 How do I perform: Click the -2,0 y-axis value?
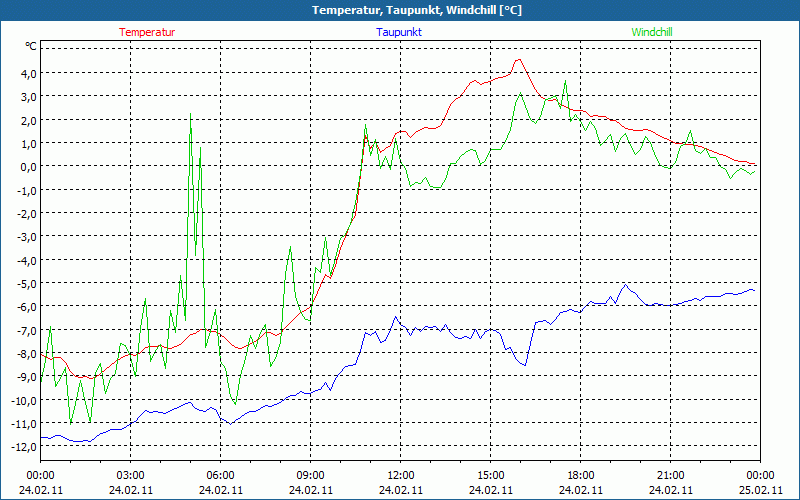(x=27, y=213)
